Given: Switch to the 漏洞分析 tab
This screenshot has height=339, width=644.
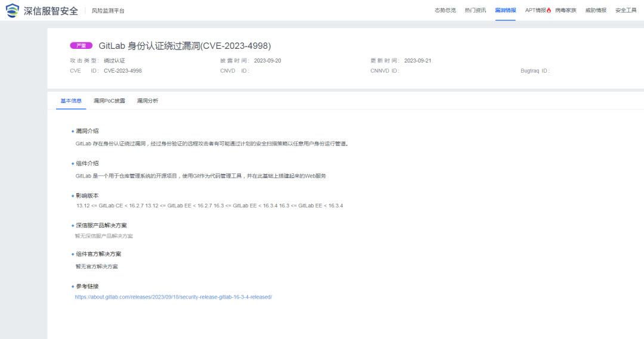Looking at the screenshot, I should point(147,101).
